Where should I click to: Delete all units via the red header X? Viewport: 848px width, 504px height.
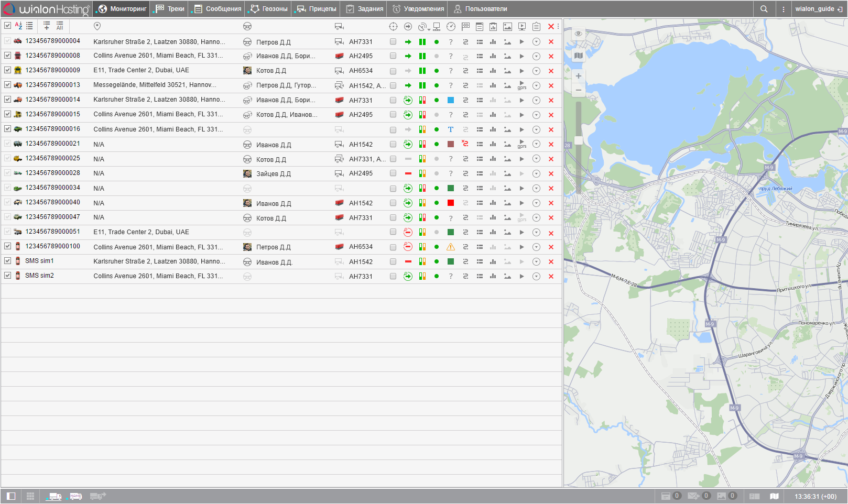tap(551, 26)
